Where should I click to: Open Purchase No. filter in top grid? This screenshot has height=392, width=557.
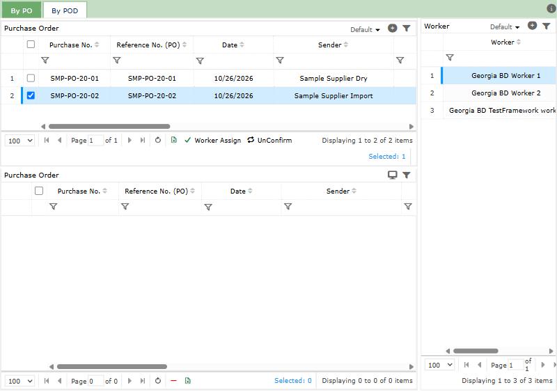coord(45,61)
